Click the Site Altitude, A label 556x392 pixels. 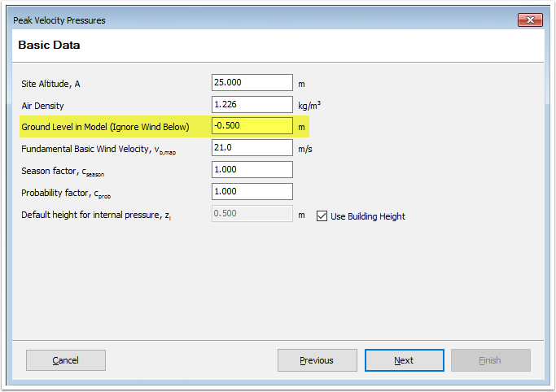coord(50,84)
